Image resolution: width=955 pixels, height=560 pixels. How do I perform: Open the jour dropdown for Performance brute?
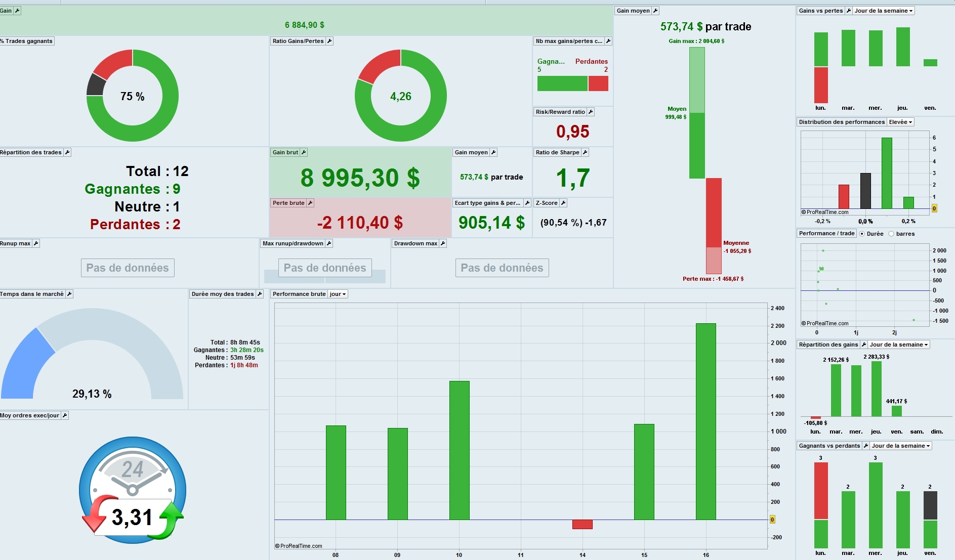click(338, 294)
